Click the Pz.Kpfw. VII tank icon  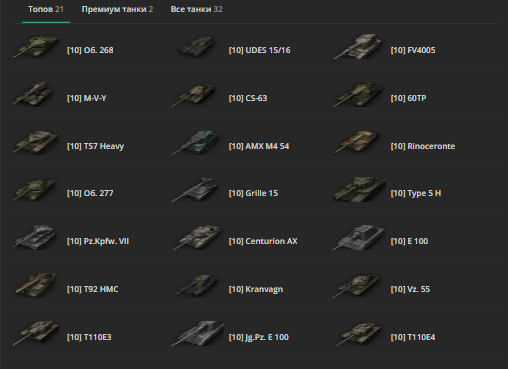click(x=35, y=237)
